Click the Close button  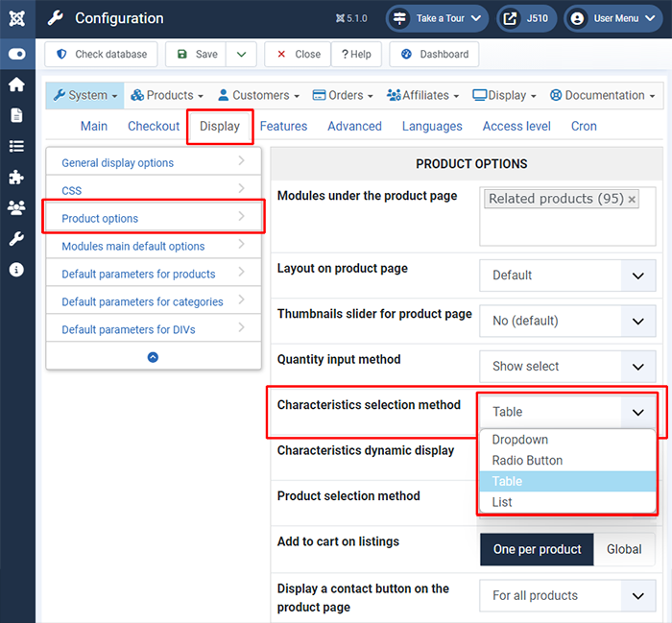point(298,54)
